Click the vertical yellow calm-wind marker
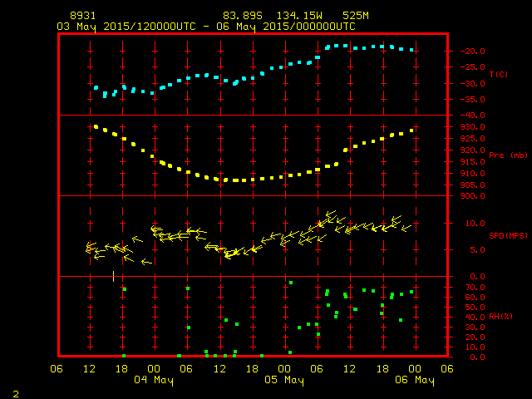 (113, 276)
